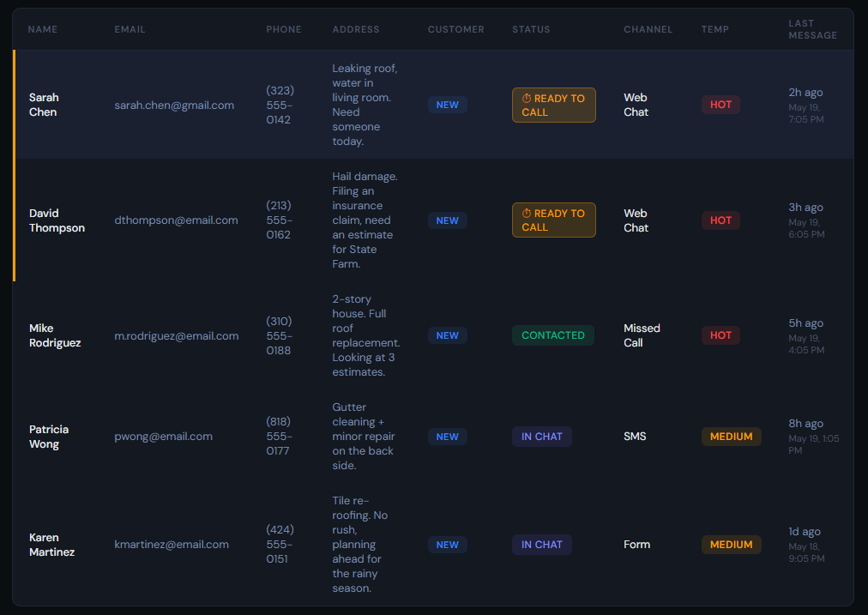Click the 'Tile re-roofing' note

(x=360, y=545)
